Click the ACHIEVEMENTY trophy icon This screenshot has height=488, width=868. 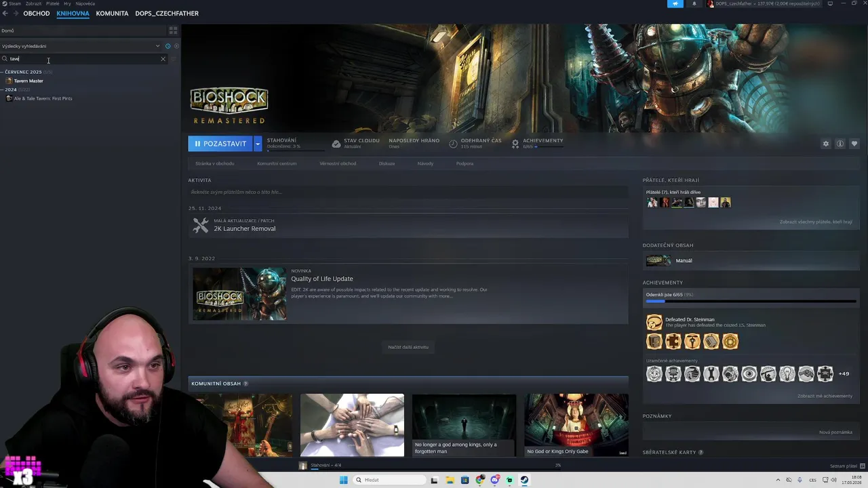coord(515,144)
